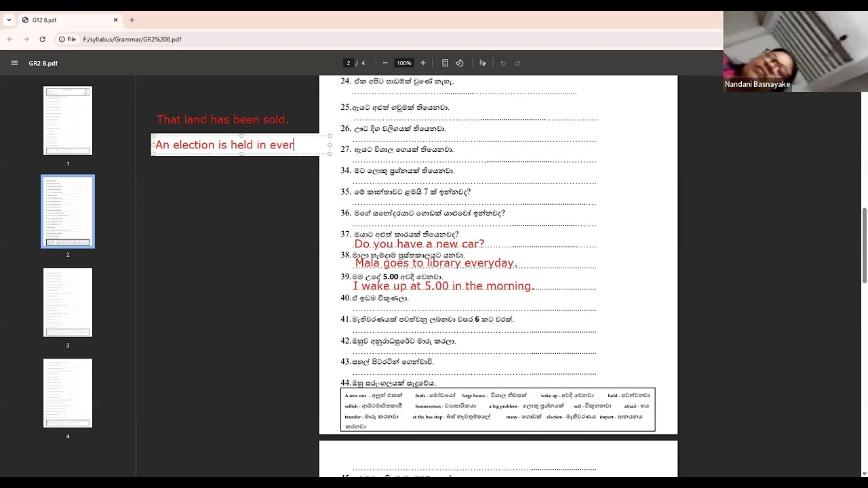Click scrollbar down arrow at bottom
Viewport: 868px width, 488px height.
[864, 473]
